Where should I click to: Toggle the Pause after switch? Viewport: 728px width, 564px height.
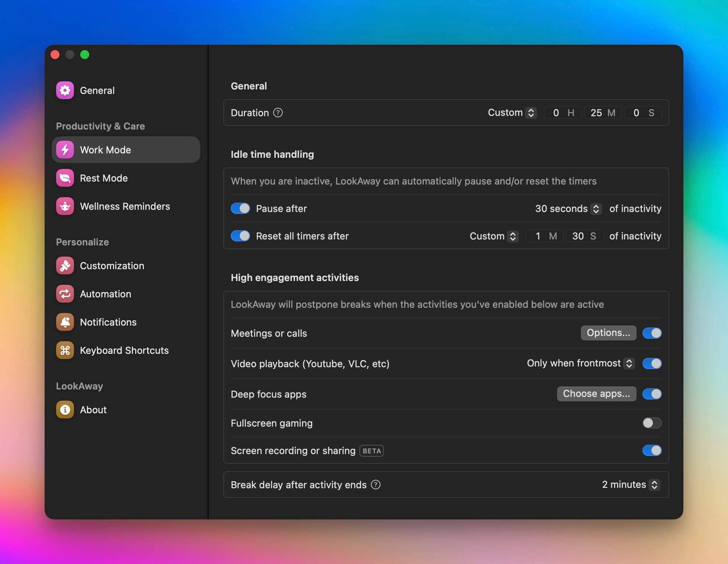point(240,208)
